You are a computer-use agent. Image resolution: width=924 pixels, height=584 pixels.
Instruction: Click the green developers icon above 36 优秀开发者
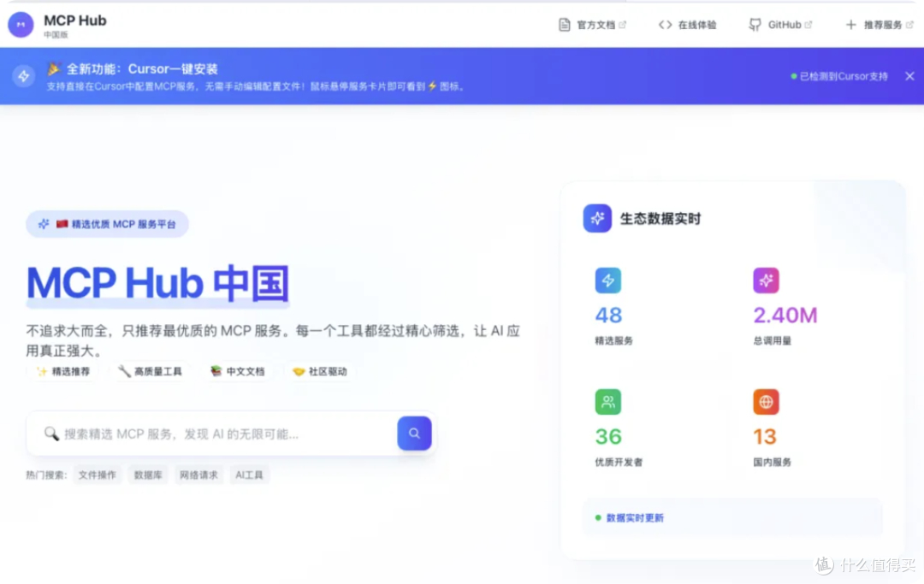point(608,402)
